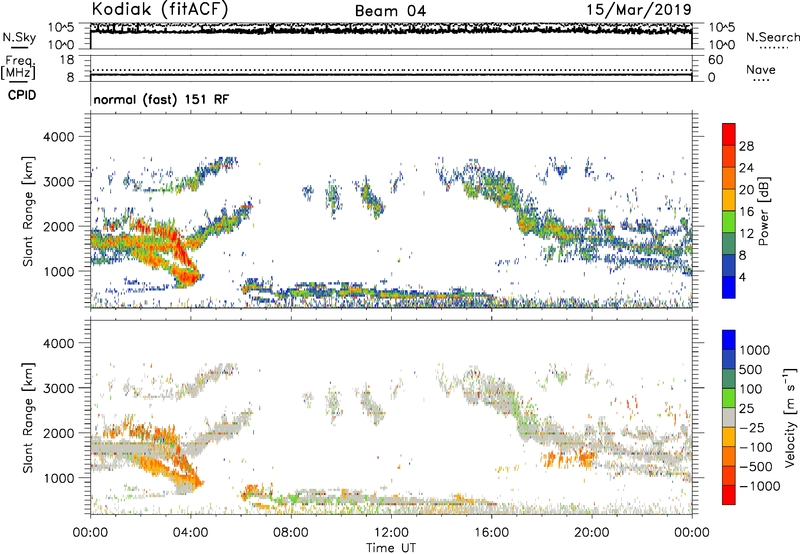Click the "N.Search" legend label
The height and width of the screenshot is (554, 800).
coord(773,37)
